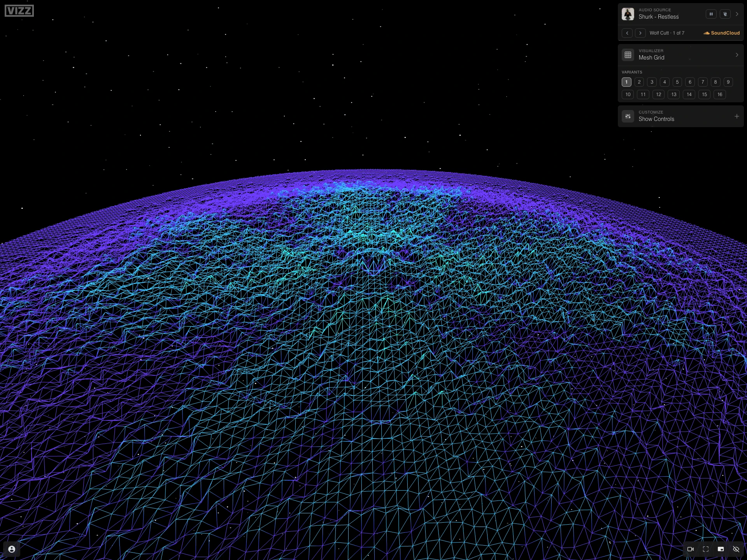
Task: Select variant 9
Action: [x=728, y=82]
